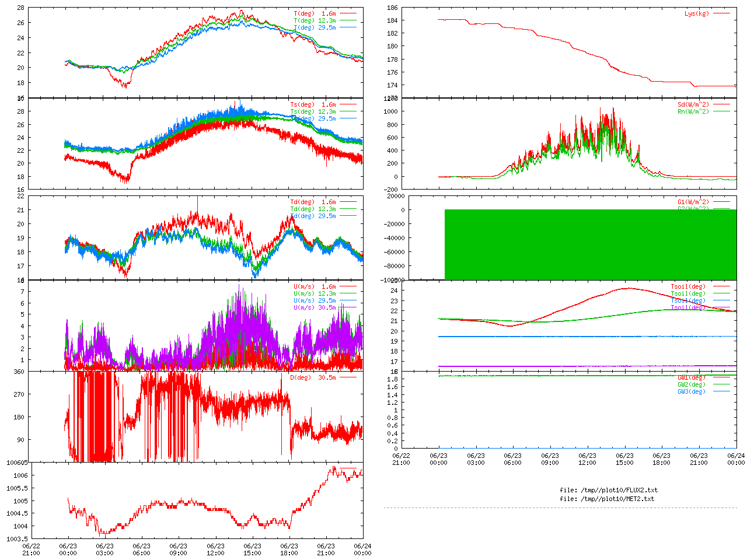The height and width of the screenshot is (560, 747).
Task: Click the 184 y-axis label on Lys plot
Action: [392, 20]
